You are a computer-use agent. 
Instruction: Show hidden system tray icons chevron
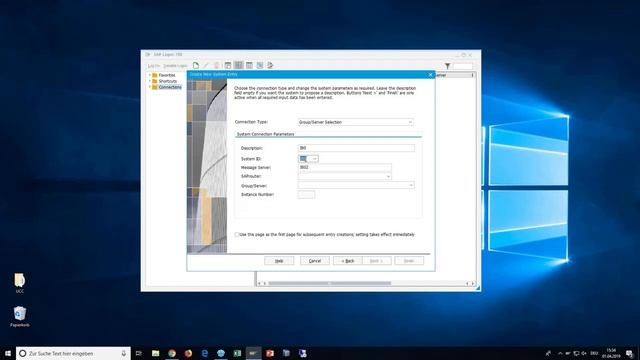[x=560, y=353]
